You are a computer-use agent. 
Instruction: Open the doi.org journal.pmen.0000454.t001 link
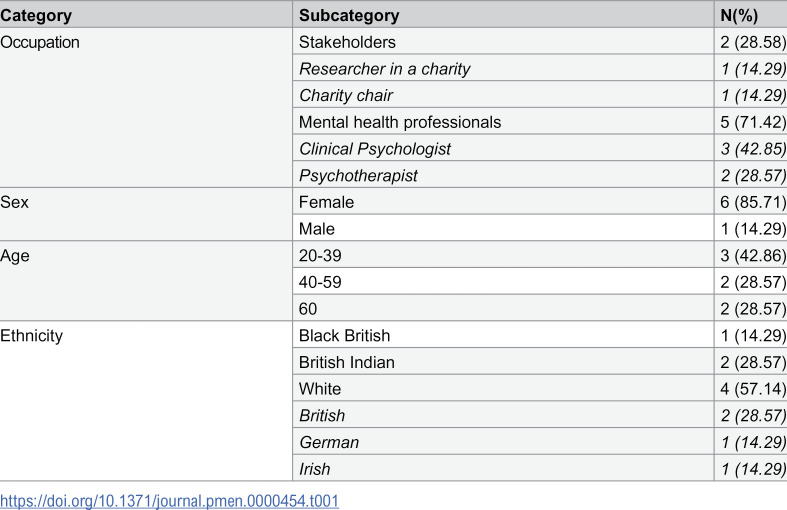tap(169, 500)
